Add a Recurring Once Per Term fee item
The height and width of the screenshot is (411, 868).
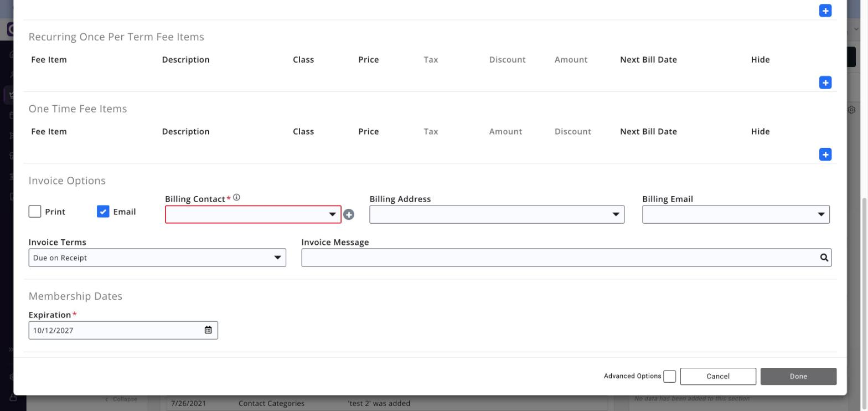coord(825,83)
